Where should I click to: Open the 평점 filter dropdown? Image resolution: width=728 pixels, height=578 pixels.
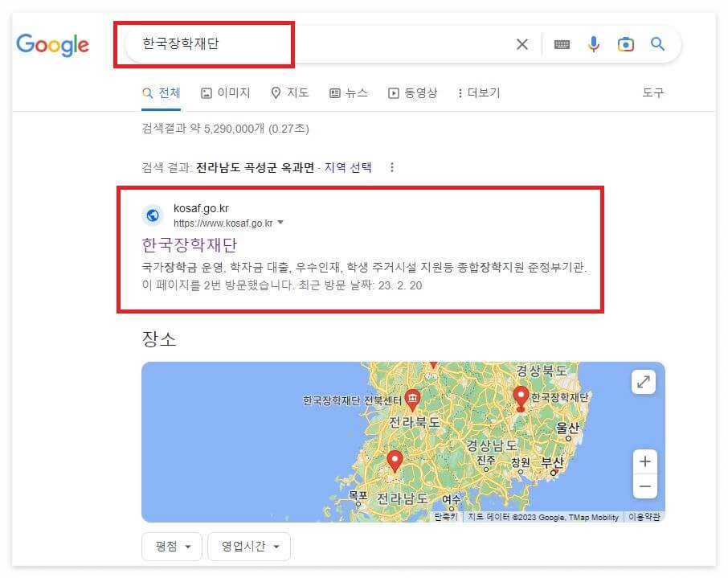point(171,546)
